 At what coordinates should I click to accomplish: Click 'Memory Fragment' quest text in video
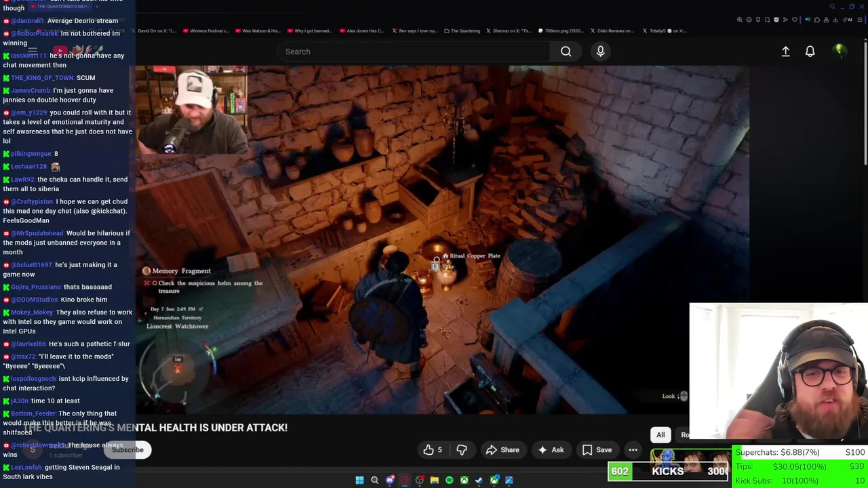pos(181,271)
